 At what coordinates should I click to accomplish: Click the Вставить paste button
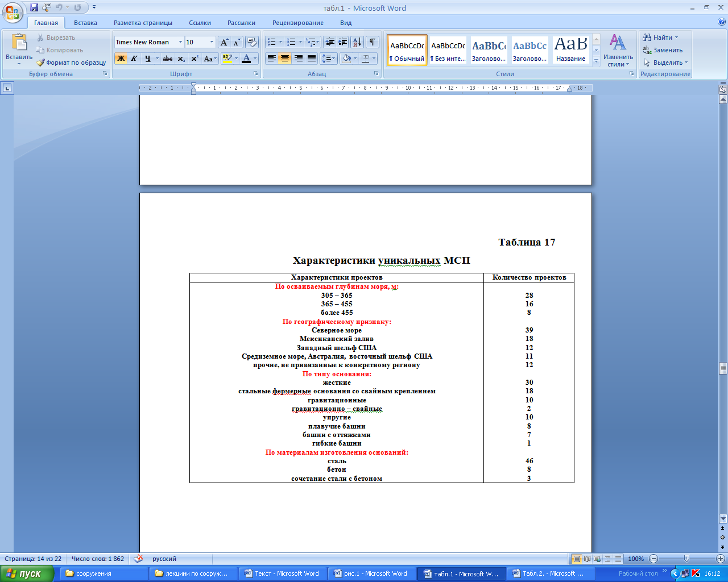pyautogui.click(x=19, y=49)
